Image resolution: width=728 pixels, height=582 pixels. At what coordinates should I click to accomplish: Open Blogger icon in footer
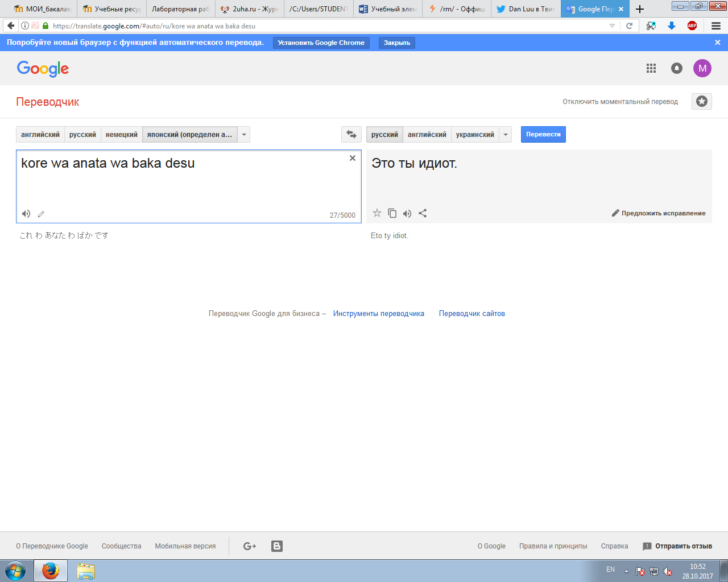point(277,546)
